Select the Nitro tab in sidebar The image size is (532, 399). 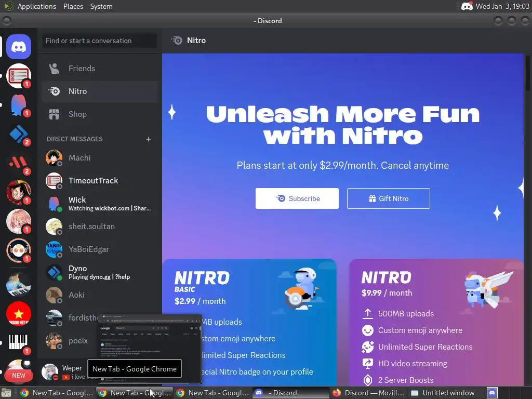(x=100, y=91)
